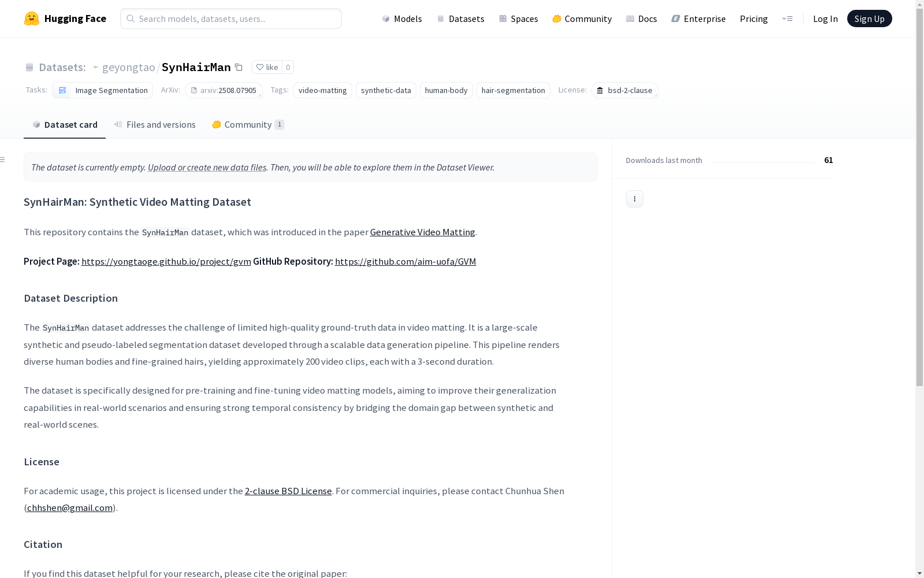The height and width of the screenshot is (578, 924).
Task: Filter by synthetic-data tag
Action: click(x=386, y=90)
